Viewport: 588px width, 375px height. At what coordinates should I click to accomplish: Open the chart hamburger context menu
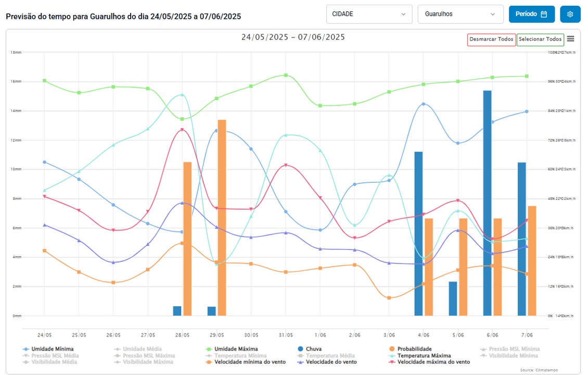tap(571, 39)
